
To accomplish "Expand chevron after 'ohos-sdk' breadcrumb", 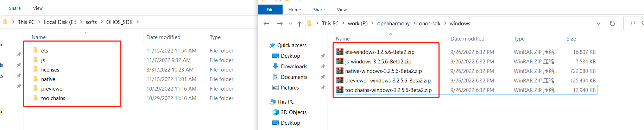I will click(445, 23).
